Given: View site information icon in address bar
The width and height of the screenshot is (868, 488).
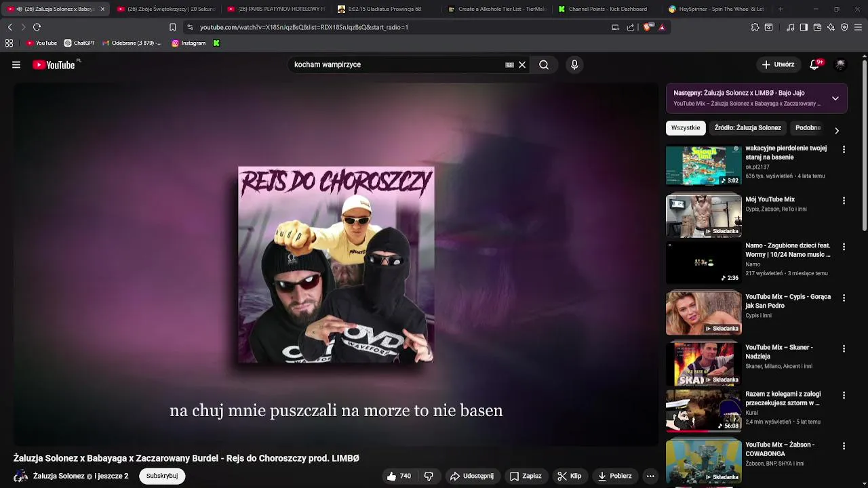Looking at the screenshot, I should (x=190, y=27).
